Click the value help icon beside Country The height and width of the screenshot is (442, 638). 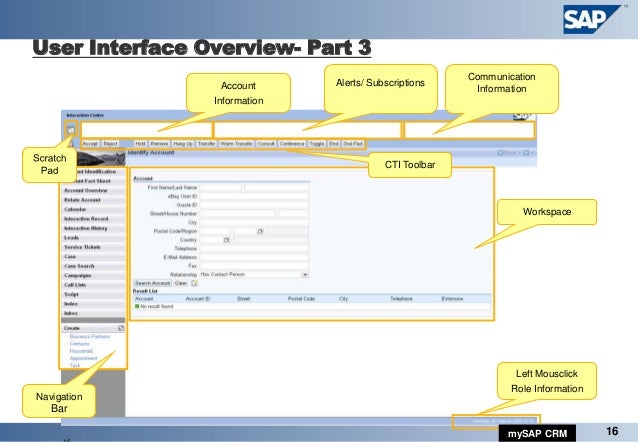pyautogui.click(x=227, y=240)
